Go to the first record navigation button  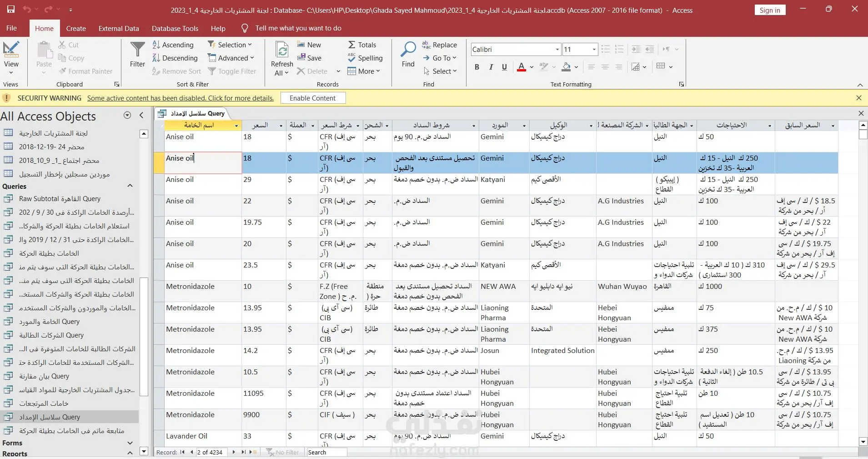pyautogui.click(x=182, y=452)
